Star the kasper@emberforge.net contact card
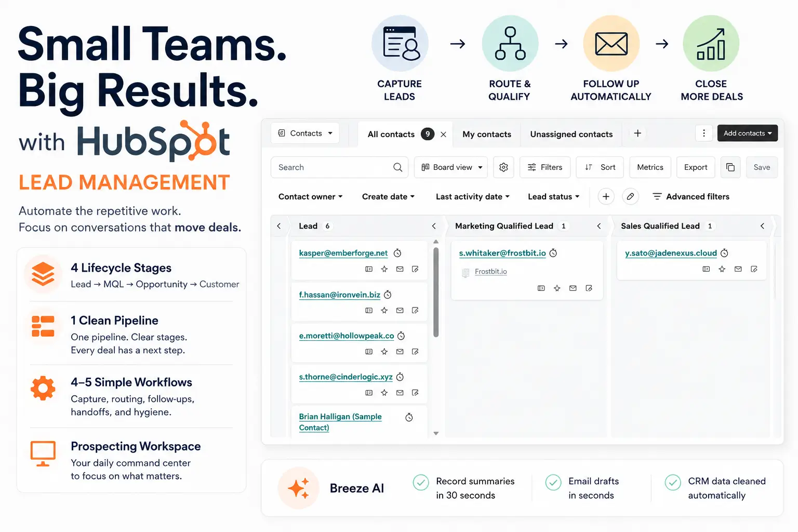The width and height of the screenshot is (798, 532). click(384, 269)
